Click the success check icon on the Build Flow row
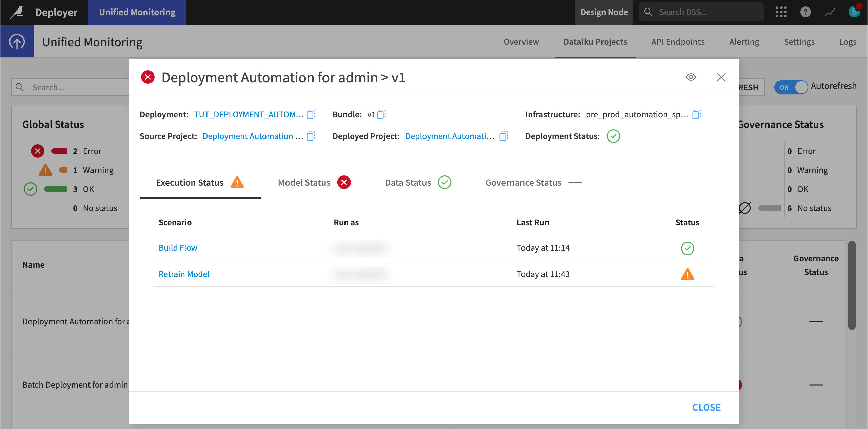The image size is (868, 429). point(688,248)
